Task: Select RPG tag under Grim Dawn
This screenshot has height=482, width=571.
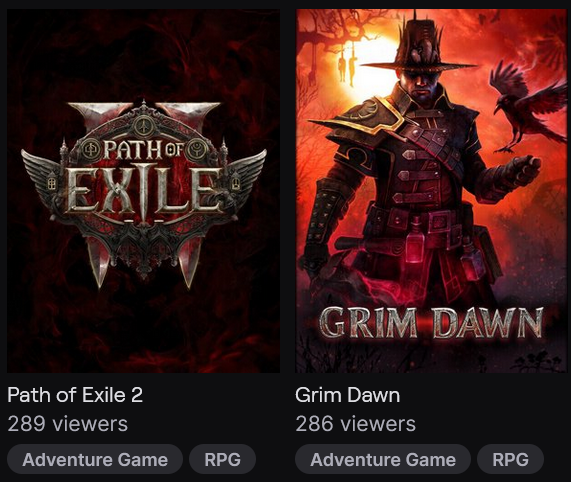Action: tap(511, 459)
